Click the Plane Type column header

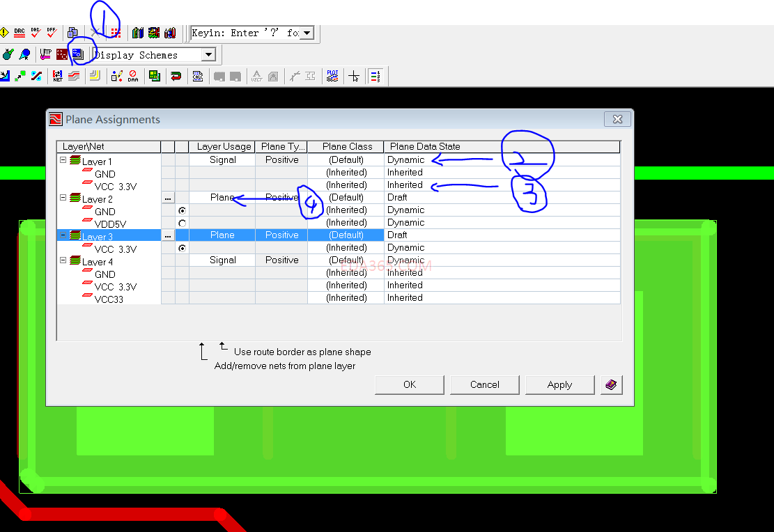281,146
